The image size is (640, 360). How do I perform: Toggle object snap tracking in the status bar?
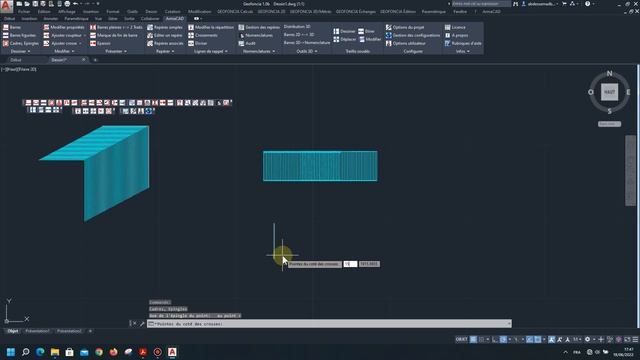529,340
